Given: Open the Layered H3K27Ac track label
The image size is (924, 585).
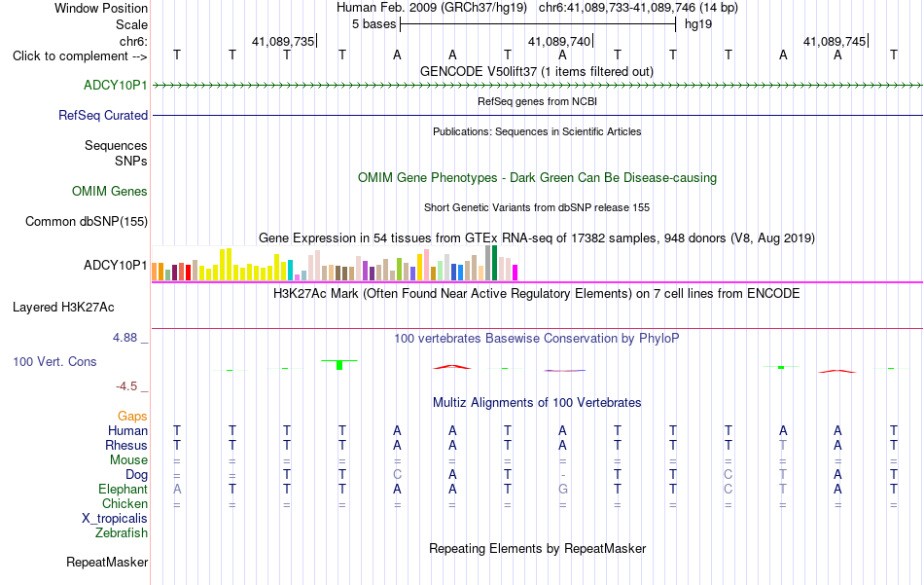Looking at the screenshot, I should tap(63, 307).
